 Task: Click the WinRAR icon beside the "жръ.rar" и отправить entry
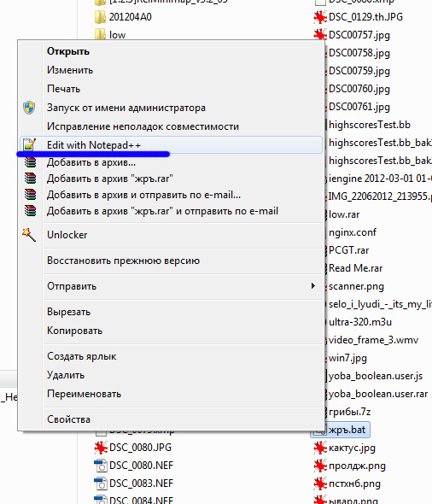(31, 211)
